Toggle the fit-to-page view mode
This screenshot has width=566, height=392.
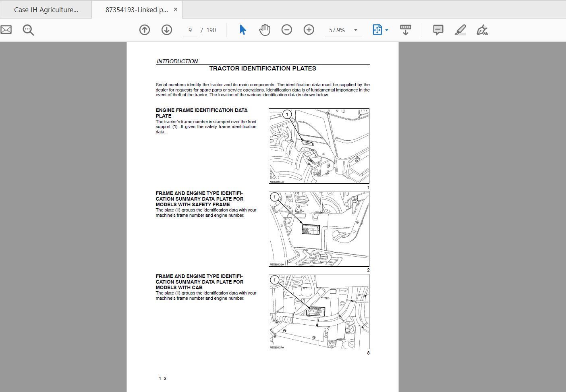pos(377,29)
